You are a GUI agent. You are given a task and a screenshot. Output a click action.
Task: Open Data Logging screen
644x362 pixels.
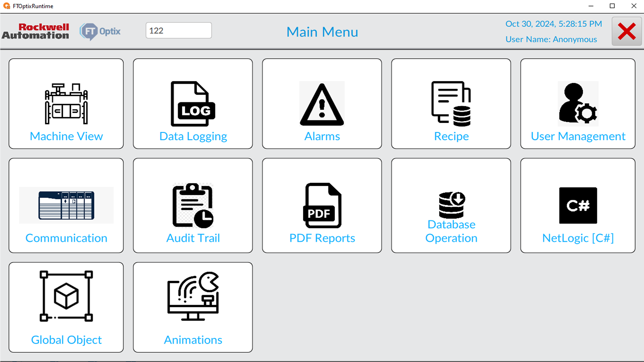[193, 104]
